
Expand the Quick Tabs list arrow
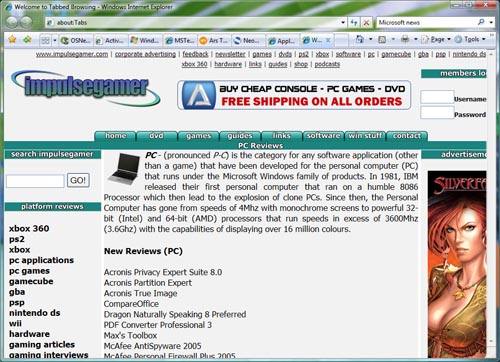pos(55,41)
